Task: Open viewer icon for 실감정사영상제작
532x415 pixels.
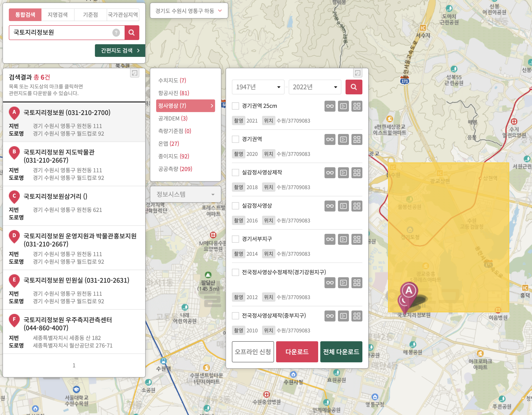Action: click(x=343, y=173)
